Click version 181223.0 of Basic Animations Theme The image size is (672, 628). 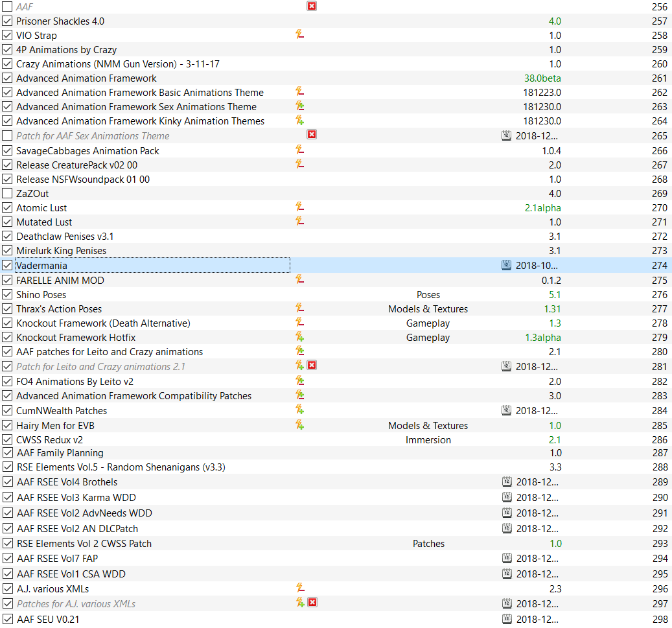click(542, 92)
